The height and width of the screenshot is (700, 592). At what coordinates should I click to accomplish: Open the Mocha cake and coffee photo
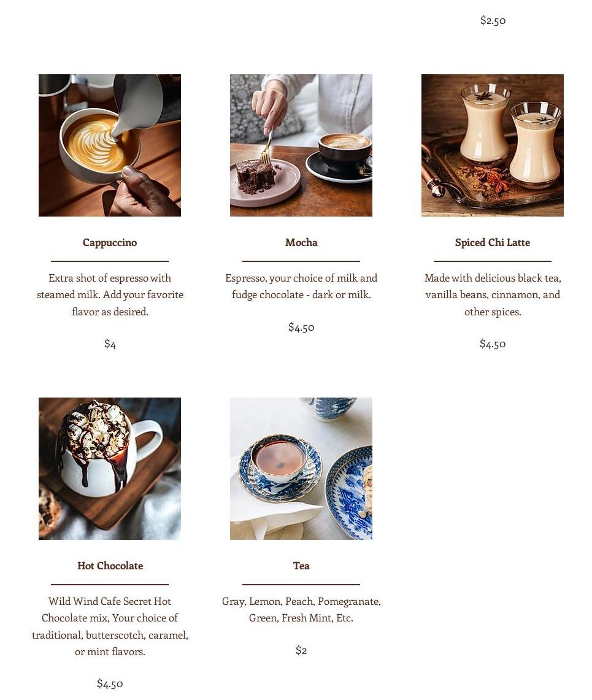tap(301, 145)
